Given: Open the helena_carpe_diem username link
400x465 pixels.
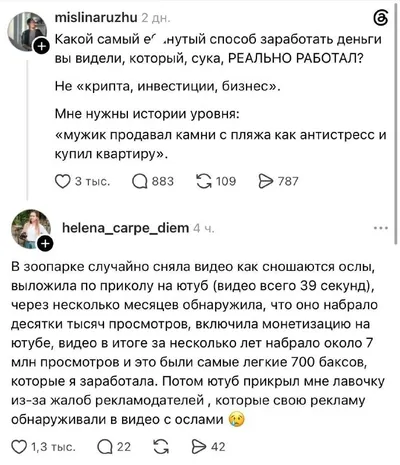Looking at the screenshot, I should 126,228.
